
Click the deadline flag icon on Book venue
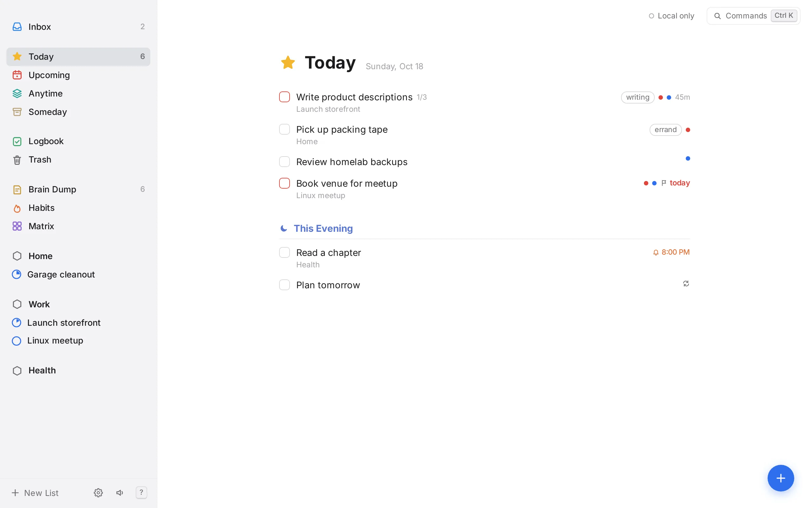(664, 183)
